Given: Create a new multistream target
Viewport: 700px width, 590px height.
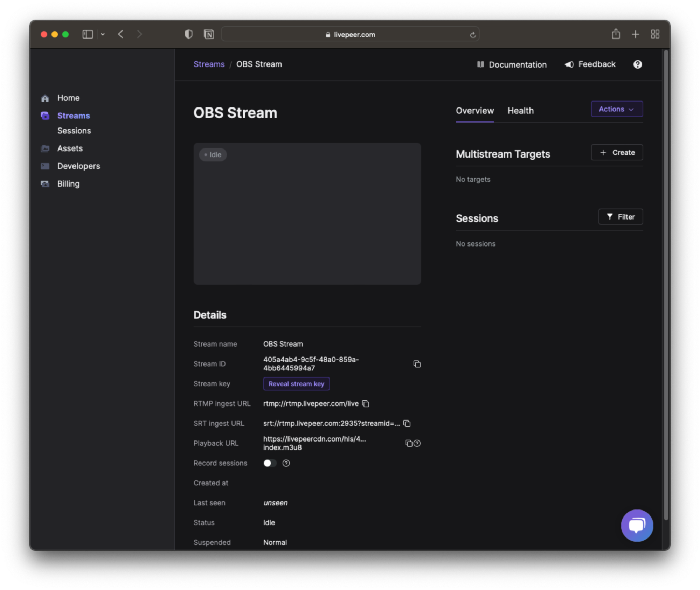Looking at the screenshot, I should tap(616, 153).
